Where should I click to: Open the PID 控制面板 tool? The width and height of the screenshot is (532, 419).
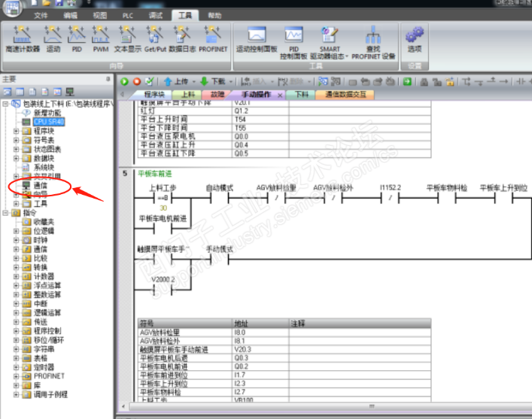293,43
